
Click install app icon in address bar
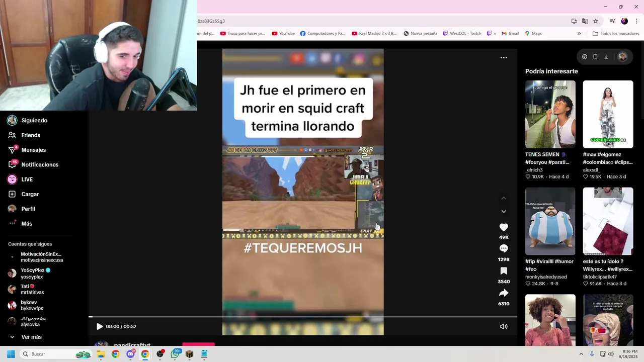pyautogui.click(x=574, y=21)
